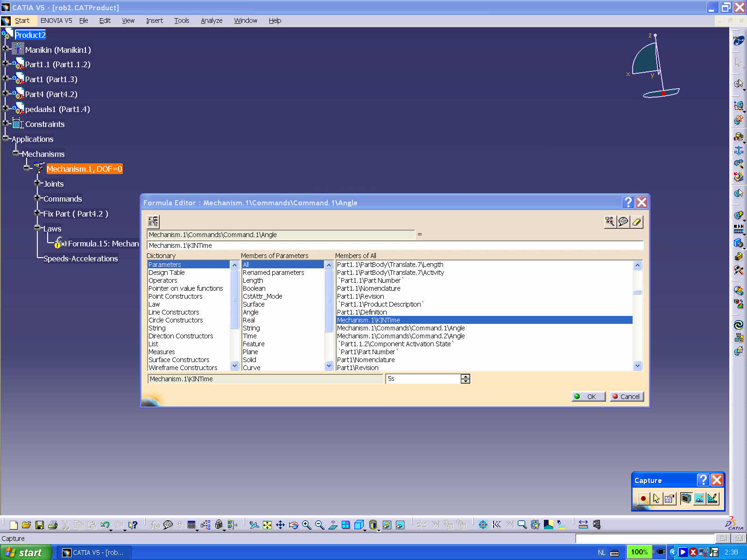747x560 pixels.
Task: Click the New document icon in the bottom toolbar
Action: (x=14, y=525)
